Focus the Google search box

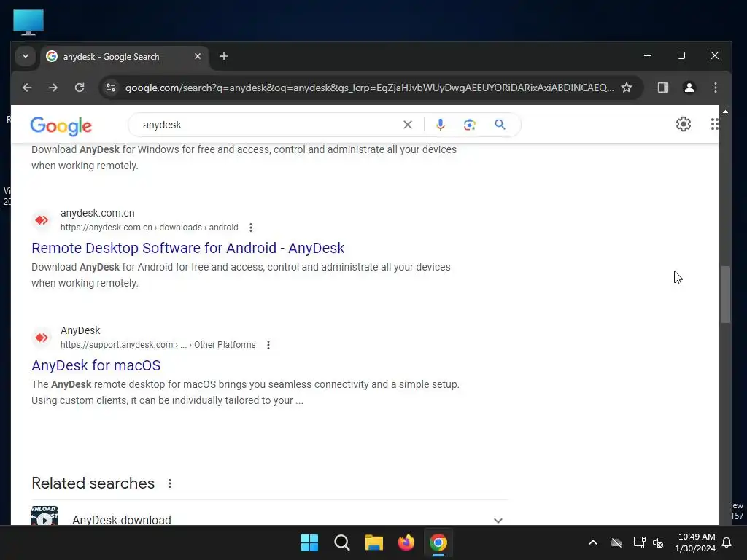coord(269,125)
